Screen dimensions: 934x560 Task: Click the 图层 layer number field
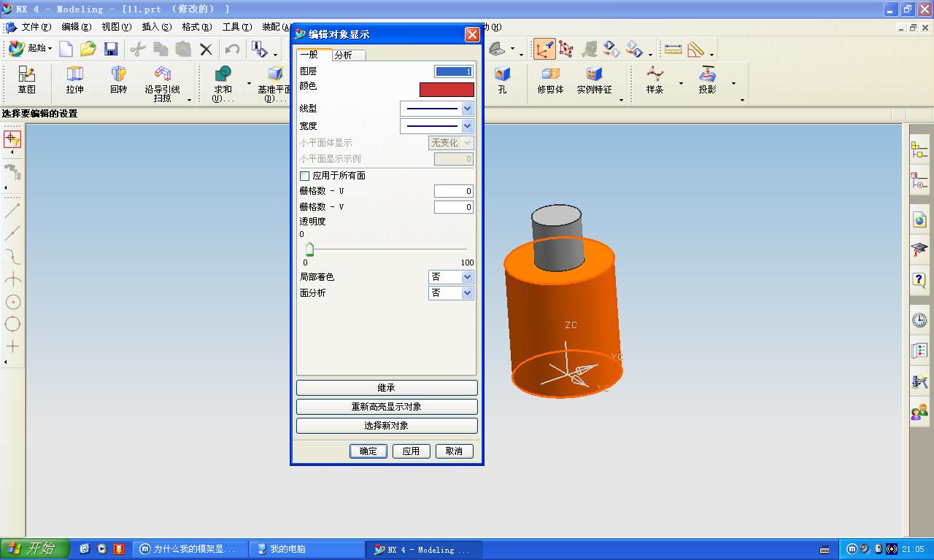click(454, 71)
